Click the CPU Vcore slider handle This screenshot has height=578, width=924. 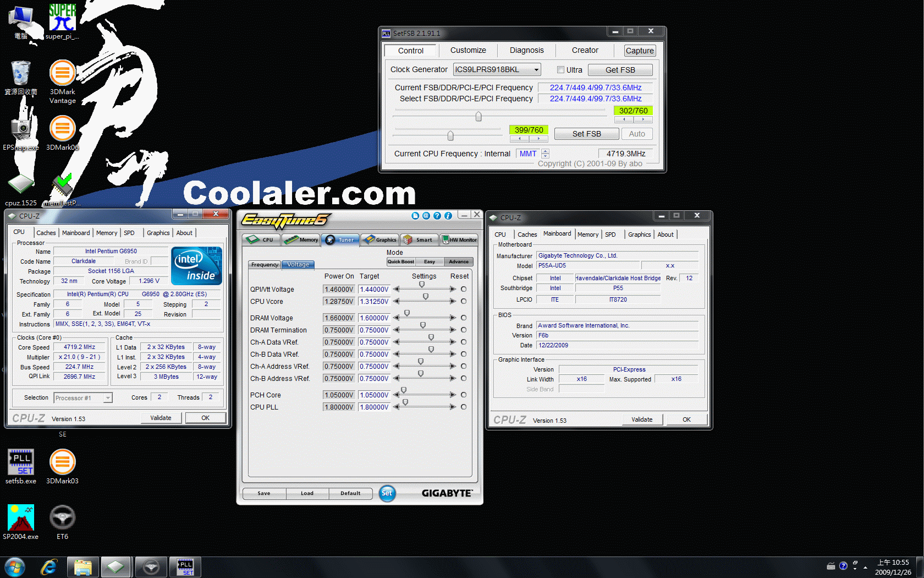point(426,297)
